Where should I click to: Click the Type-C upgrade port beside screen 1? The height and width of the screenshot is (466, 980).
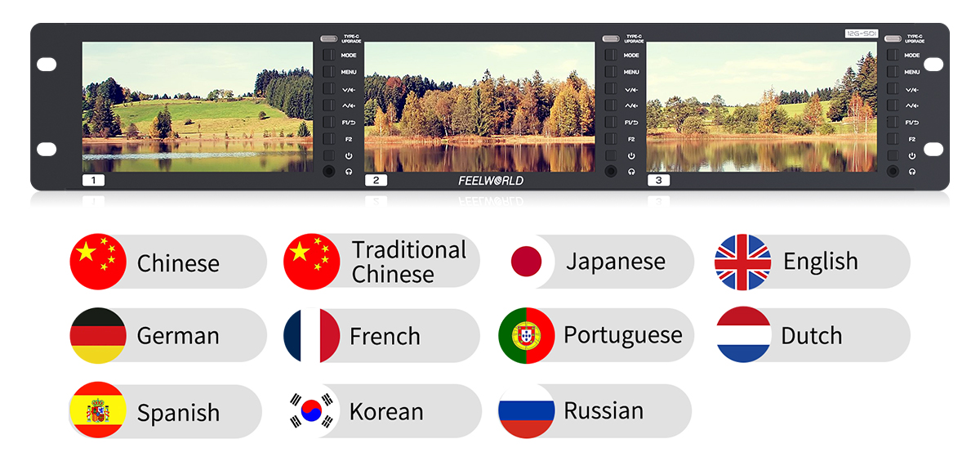328,38
